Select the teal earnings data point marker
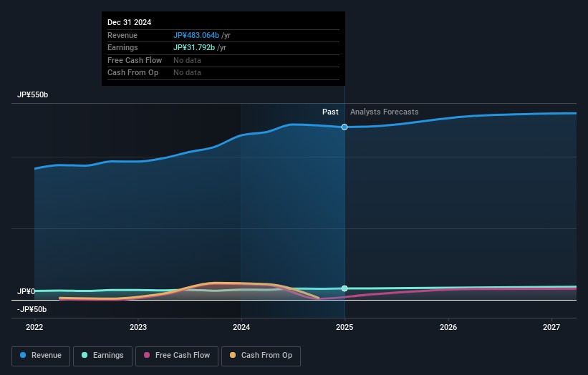The image size is (588, 375). [x=344, y=288]
